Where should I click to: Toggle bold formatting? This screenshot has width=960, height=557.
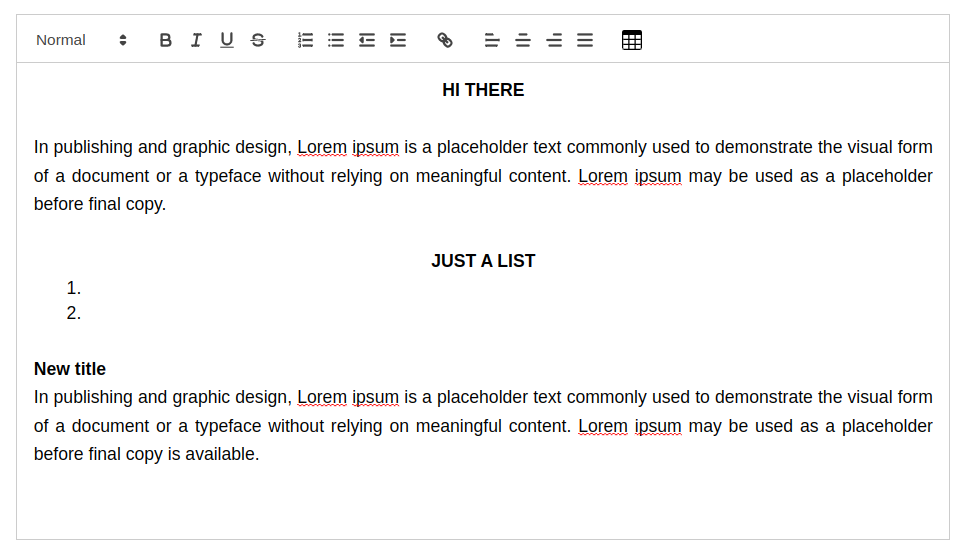pos(165,40)
